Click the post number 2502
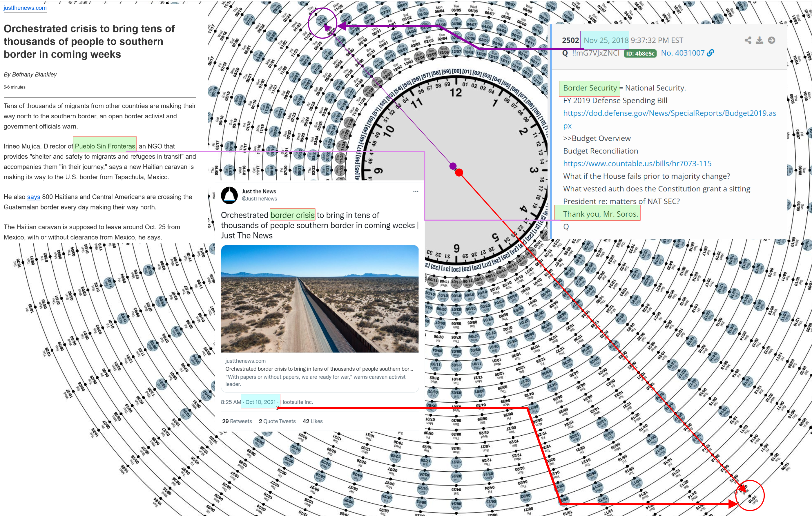The width and height of the screenshot is (812, 516). [x=570, y=41]
